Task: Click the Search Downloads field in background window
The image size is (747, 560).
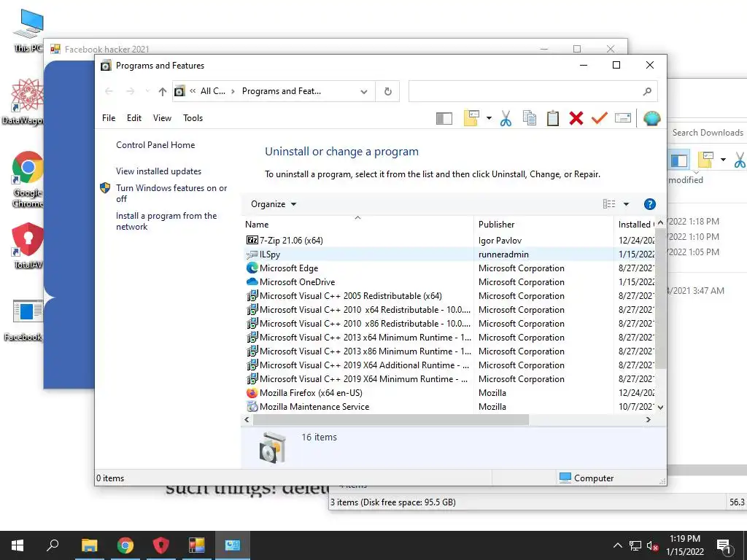Action: [x=708, y=133]
